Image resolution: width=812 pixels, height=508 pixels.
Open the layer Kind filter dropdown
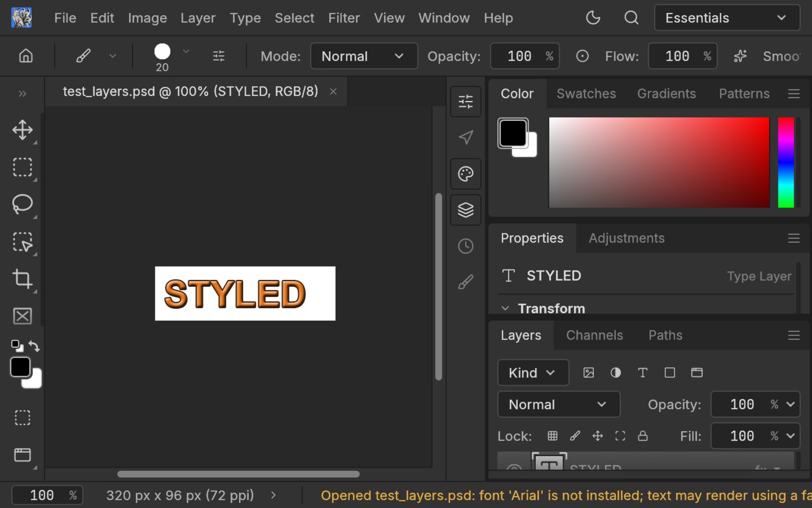pos(533,373)
